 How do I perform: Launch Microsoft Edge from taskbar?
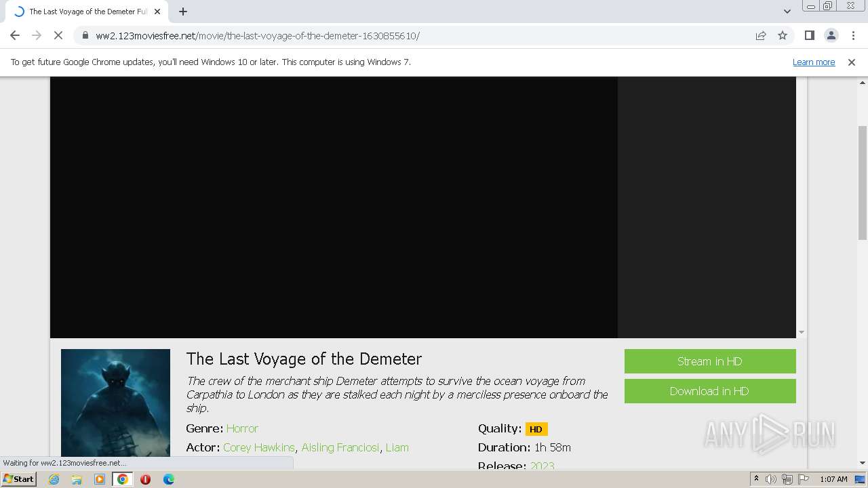pyautogui.click(x=168, y=479)
